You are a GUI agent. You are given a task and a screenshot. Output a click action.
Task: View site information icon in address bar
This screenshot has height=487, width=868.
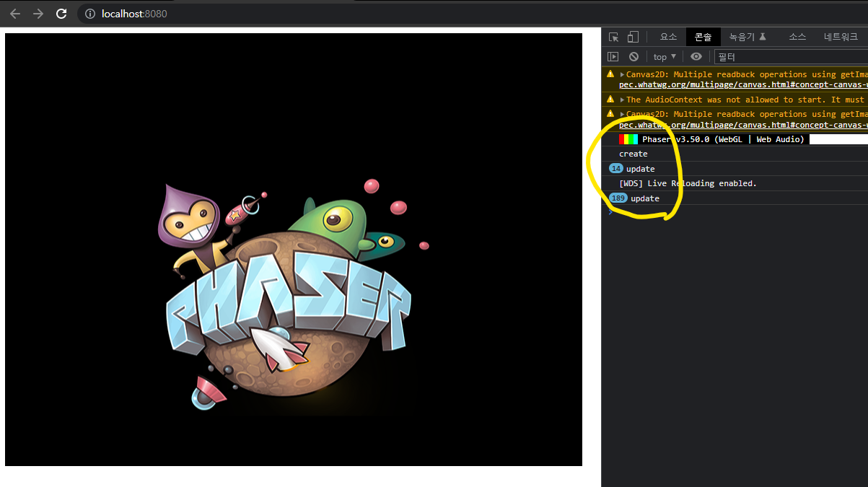click(90, 14)
